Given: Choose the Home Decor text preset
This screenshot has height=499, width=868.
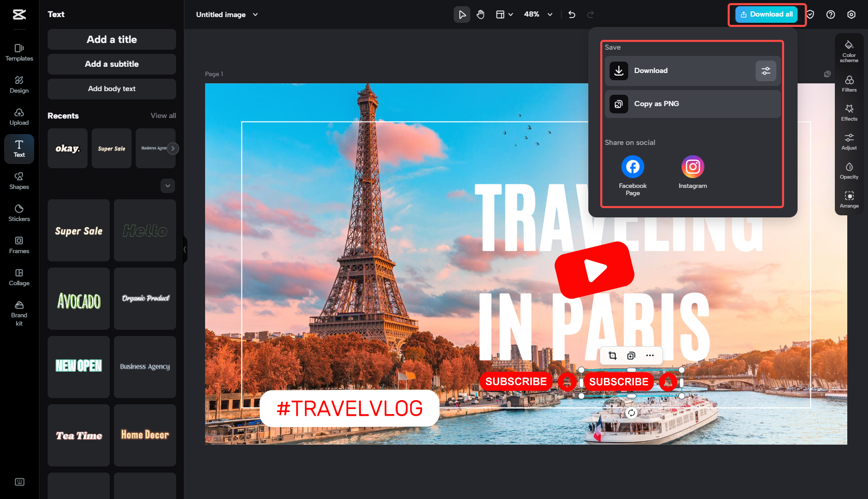Looking at the screenshot, I should [x=145, y=435].
